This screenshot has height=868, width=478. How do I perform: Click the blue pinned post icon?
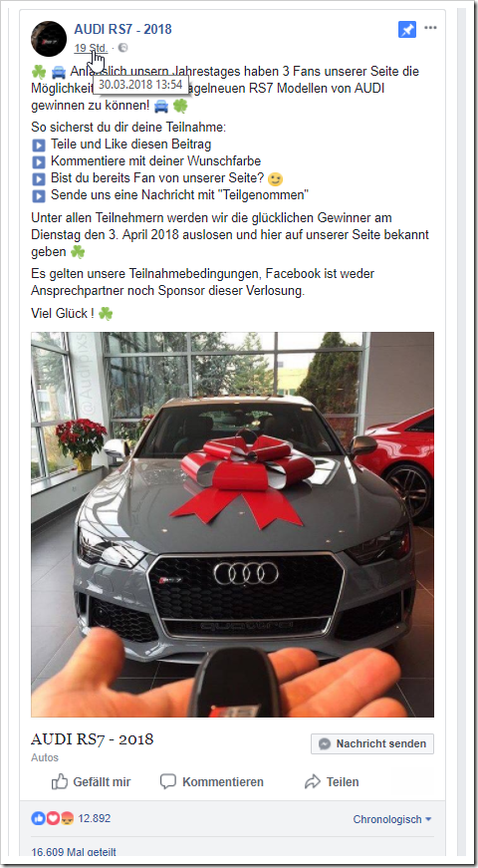tap(406, 29)
